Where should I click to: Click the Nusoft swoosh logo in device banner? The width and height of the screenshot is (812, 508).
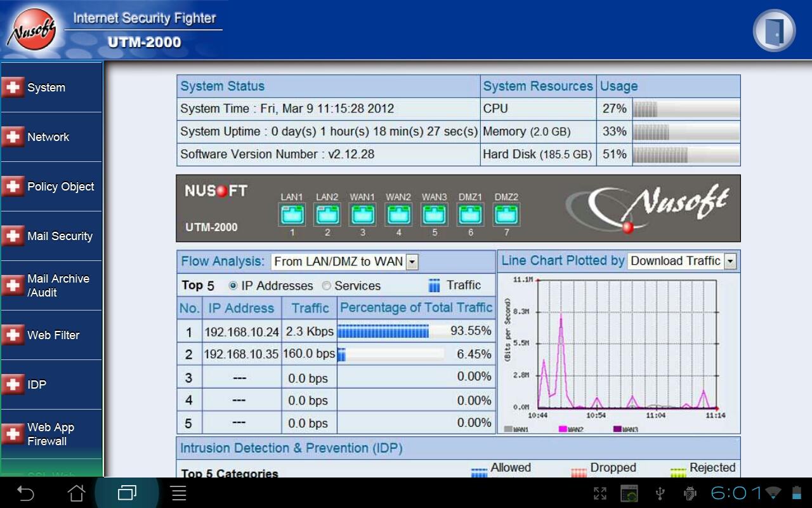(x=648, y=208)
